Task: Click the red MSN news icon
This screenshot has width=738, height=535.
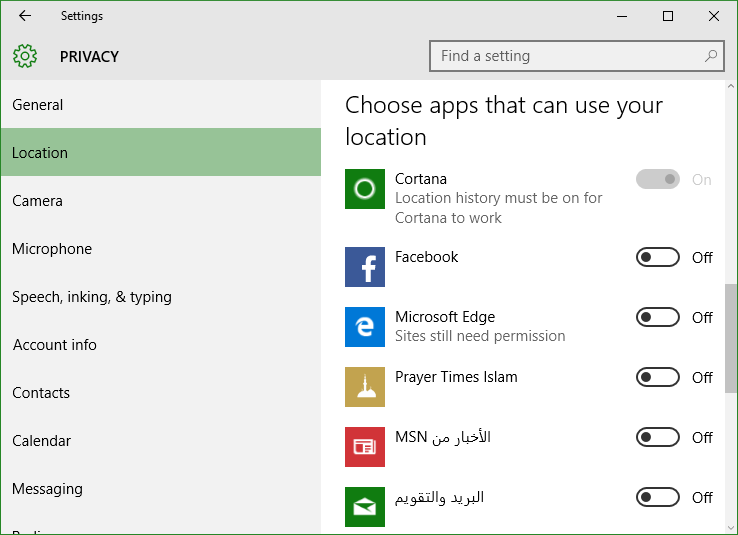Action: [x=365, y=447]
